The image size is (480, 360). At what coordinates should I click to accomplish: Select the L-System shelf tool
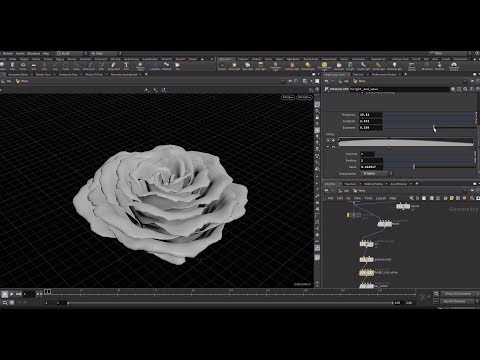[x=155, y=66]
